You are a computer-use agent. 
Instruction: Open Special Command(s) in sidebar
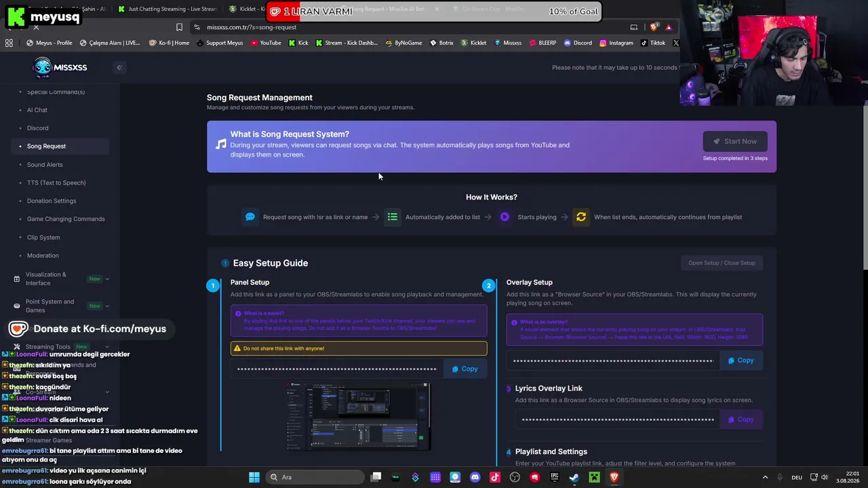pyautogui.click(x=56, y=91)
